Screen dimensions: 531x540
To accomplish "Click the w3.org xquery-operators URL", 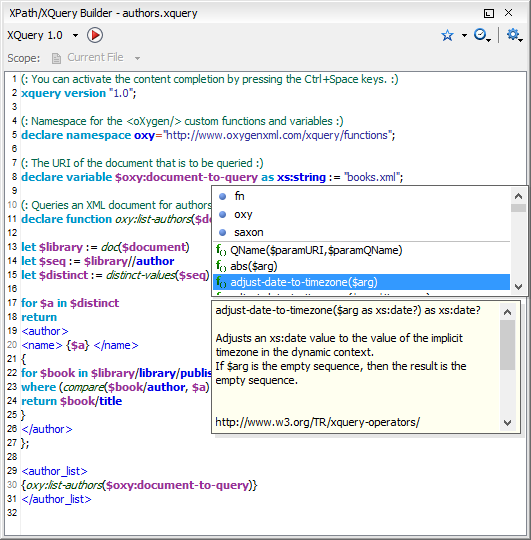I will tap(317, 422).
